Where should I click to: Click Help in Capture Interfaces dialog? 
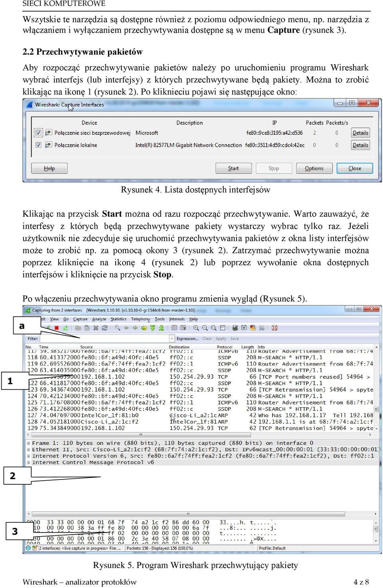49,168
